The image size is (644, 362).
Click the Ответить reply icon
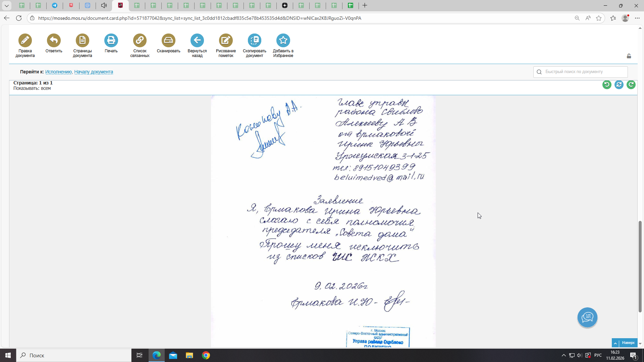(54, 41)
